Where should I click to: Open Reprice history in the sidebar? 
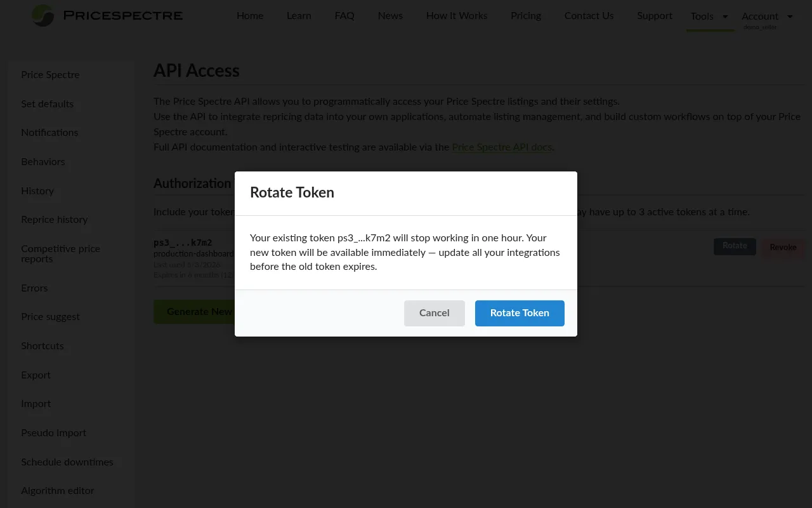pyautogui.click(x=55, y=220)
